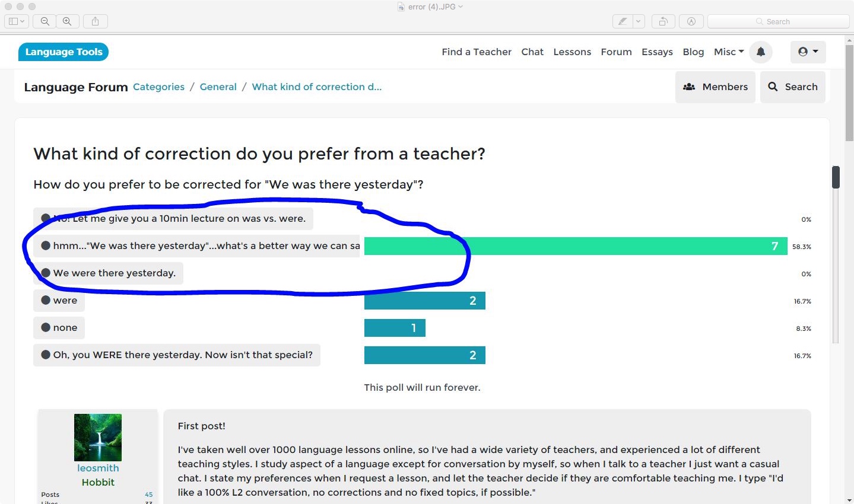Click the Preview share icon
The width and height of the screenshot is (854, 504).
pos(95,21)
